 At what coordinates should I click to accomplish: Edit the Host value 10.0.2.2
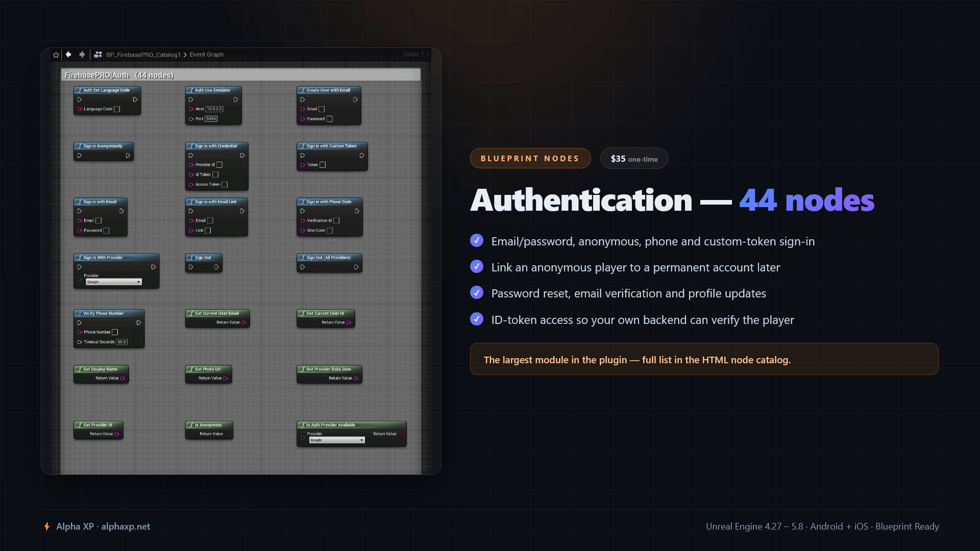[x=214, y=109]
